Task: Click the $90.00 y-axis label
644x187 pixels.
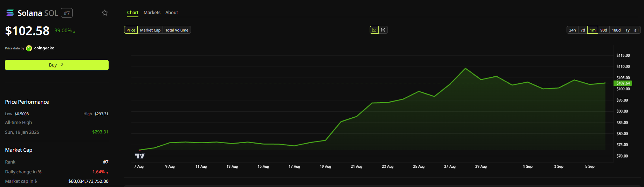Action: (x=622, y=111)
